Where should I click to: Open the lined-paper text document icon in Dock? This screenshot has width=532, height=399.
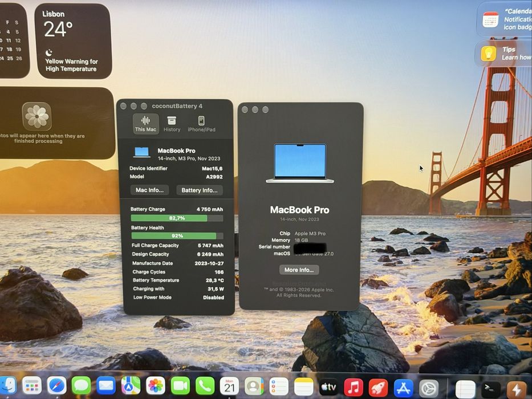[x=465, y=389]
